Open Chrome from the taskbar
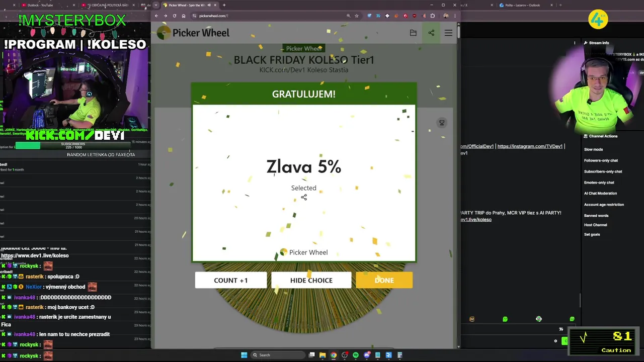644x362 pixels. 334,355
